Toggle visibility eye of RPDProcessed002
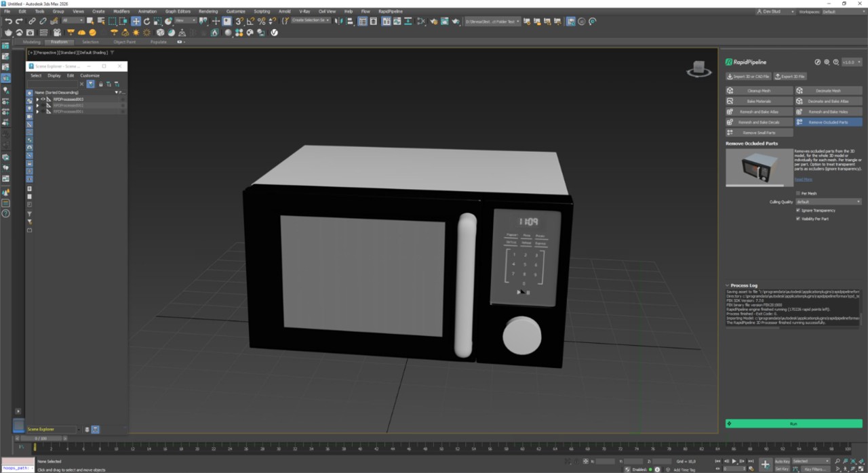Screen dimensions: 868x473 [43, 105]
